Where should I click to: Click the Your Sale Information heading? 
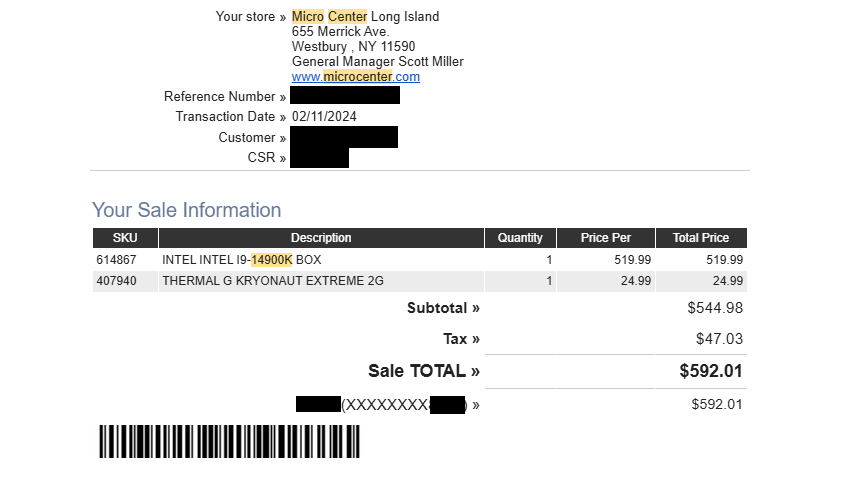click(x=186, y=210)
